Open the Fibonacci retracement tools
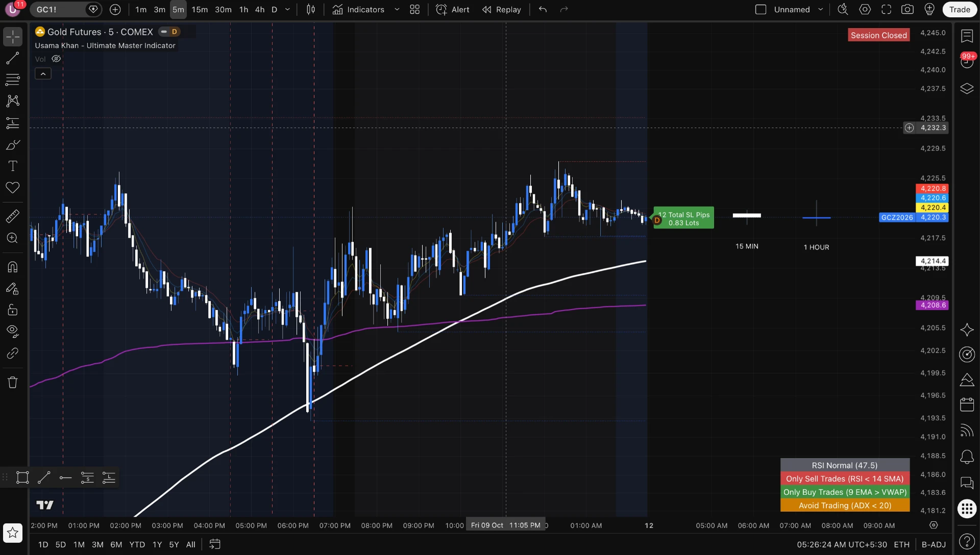The image size is (980, 555). pos(13,80)
